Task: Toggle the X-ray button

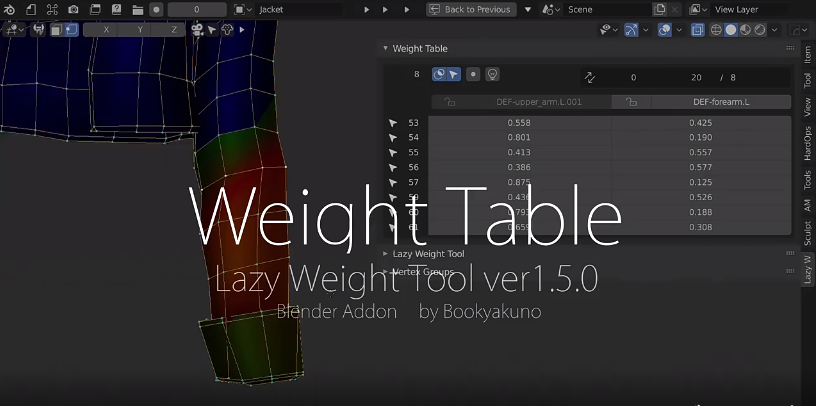Action: 697,30
